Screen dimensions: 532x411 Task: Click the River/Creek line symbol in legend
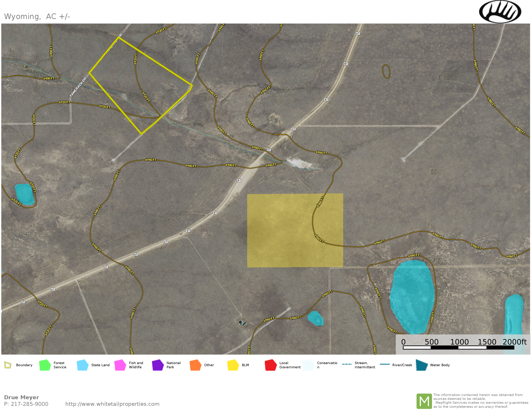coord(385,364)
